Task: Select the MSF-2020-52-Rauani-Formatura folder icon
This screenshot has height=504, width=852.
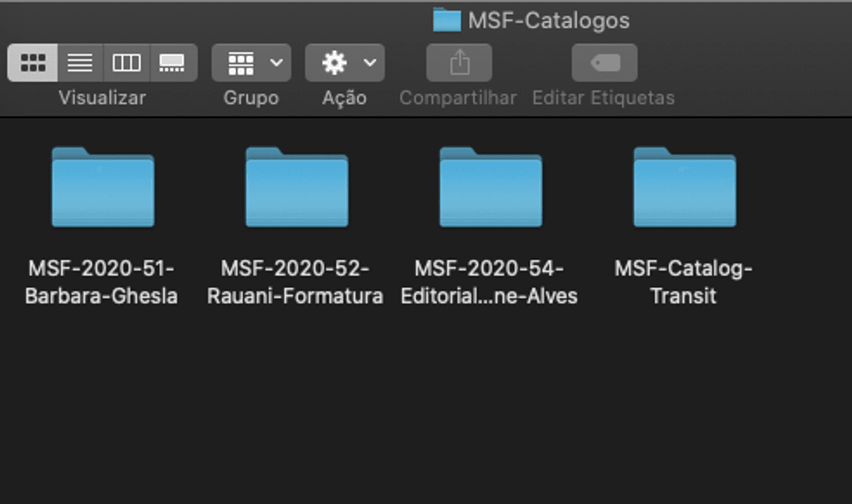Action: click(x=297, y=187)
